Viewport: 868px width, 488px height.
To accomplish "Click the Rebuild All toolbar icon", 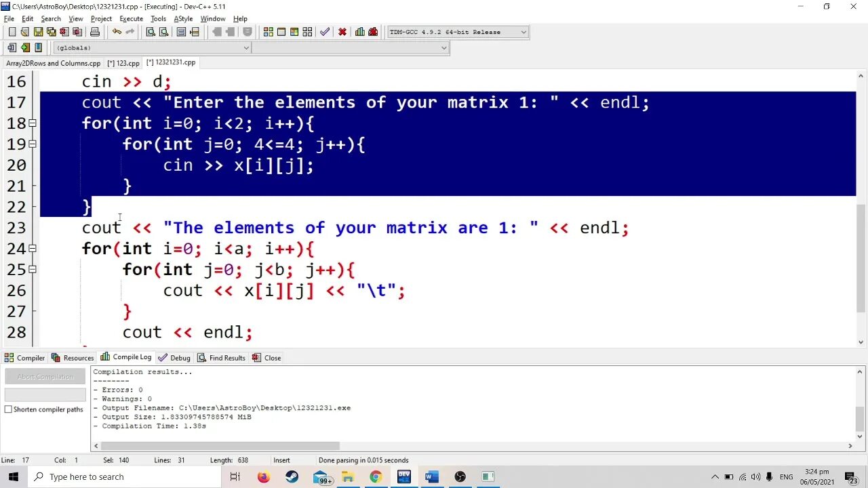I will pyautogui.click(x=307, y=32).
